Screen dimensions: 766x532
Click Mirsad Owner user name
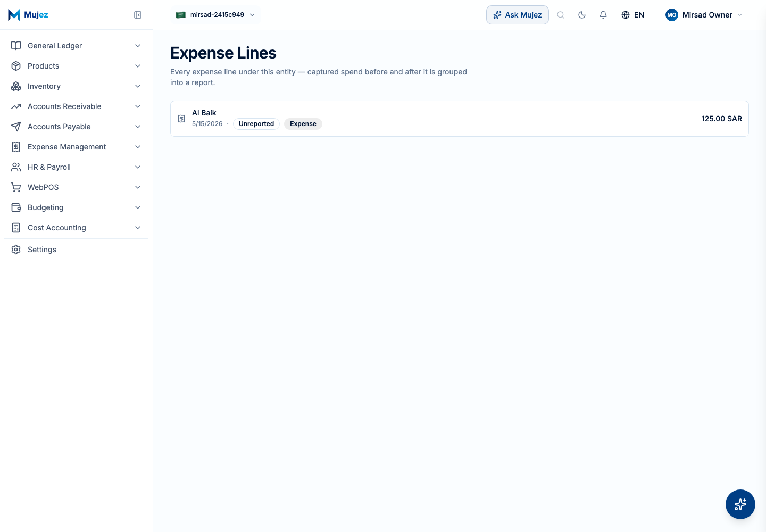pos(707,15)
